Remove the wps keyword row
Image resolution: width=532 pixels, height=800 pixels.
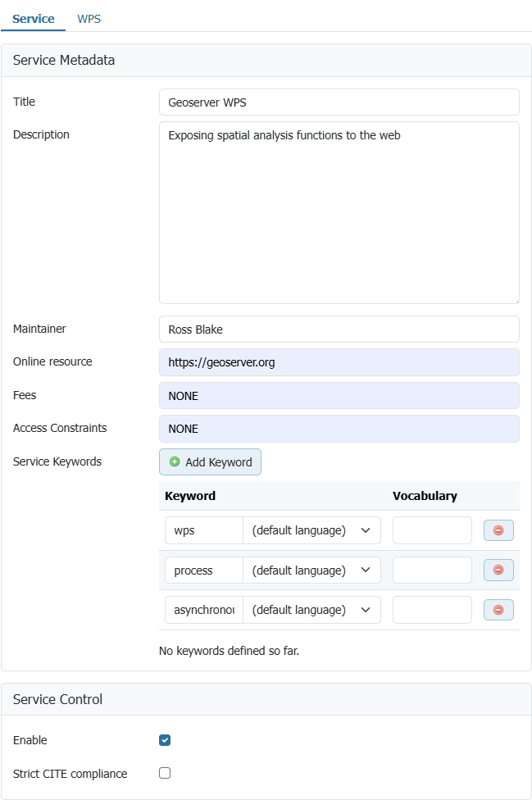498,530
